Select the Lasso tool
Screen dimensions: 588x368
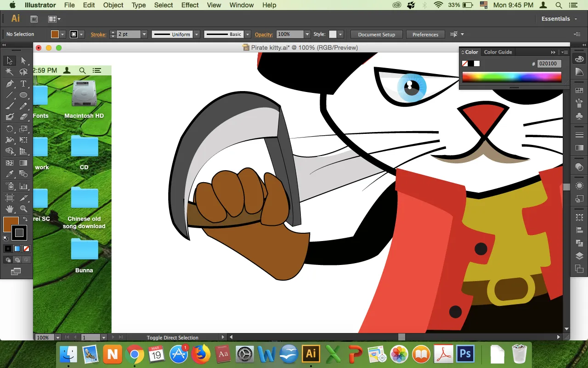tap(23, 72)
